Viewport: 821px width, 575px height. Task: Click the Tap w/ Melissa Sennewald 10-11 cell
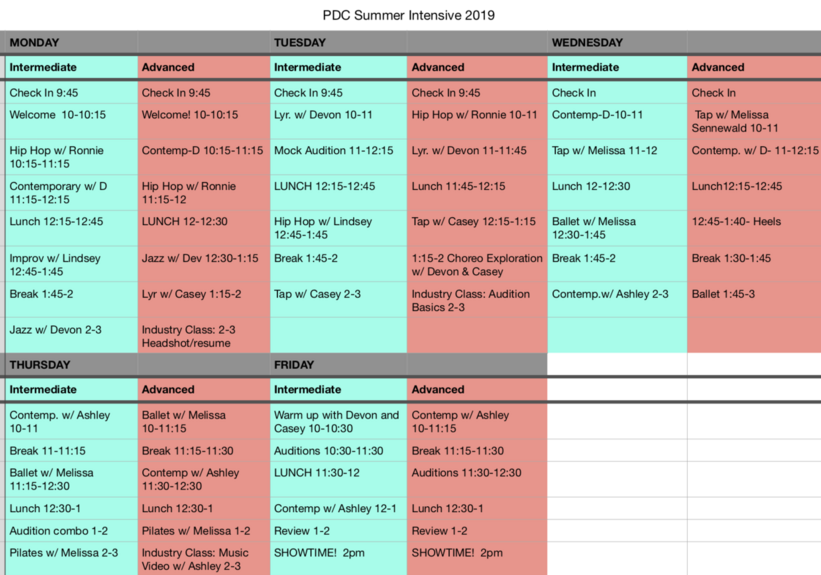click(x=754, y=121)
